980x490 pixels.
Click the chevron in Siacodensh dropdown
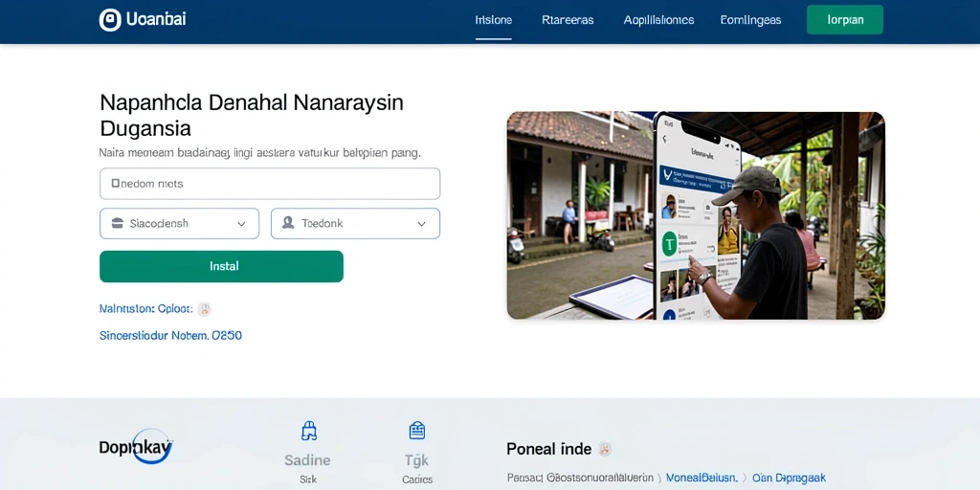click(x=241, y=224)
